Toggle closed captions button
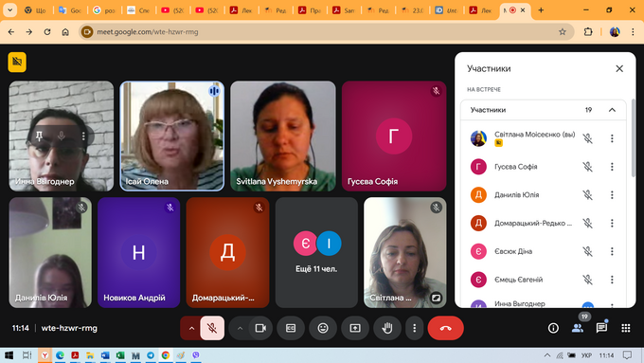This screenshot has height=363, width=644. [x=291, y=328]
